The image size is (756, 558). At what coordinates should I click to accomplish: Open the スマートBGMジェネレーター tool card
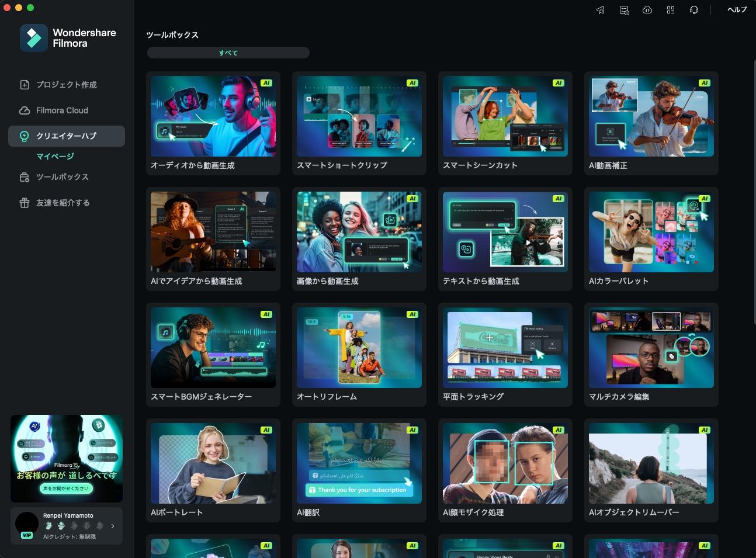pos(213,354)
